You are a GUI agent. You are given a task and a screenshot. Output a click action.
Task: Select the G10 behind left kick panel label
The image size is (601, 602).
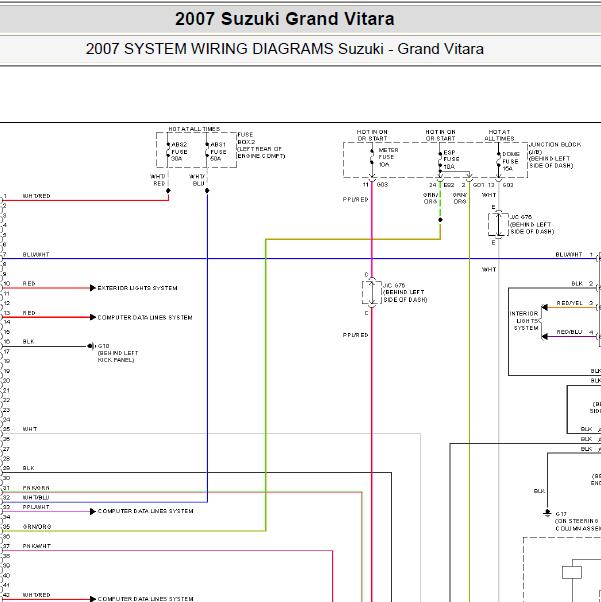point(118,353)
